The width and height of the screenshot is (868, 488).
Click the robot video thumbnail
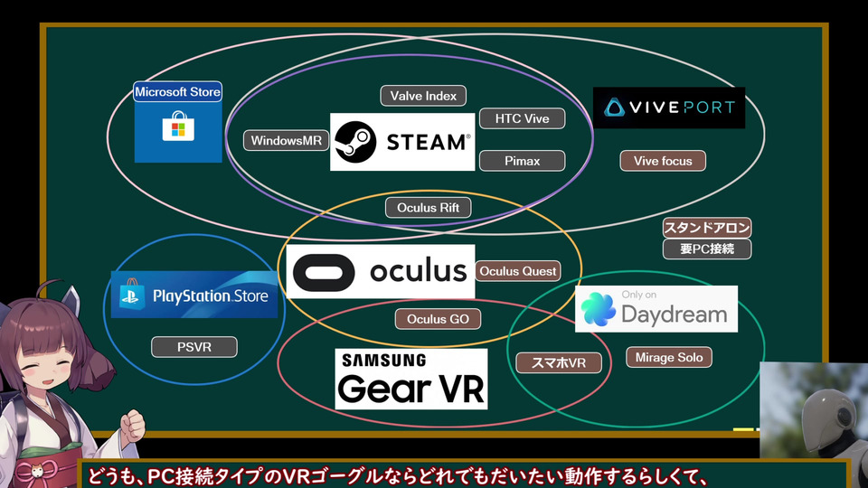814,410
